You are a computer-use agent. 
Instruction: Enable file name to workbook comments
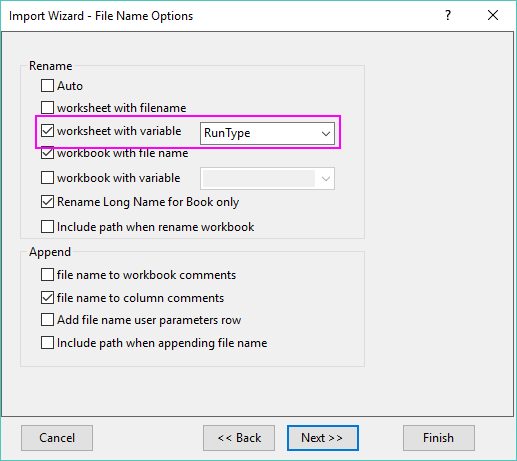pos(47,275)
